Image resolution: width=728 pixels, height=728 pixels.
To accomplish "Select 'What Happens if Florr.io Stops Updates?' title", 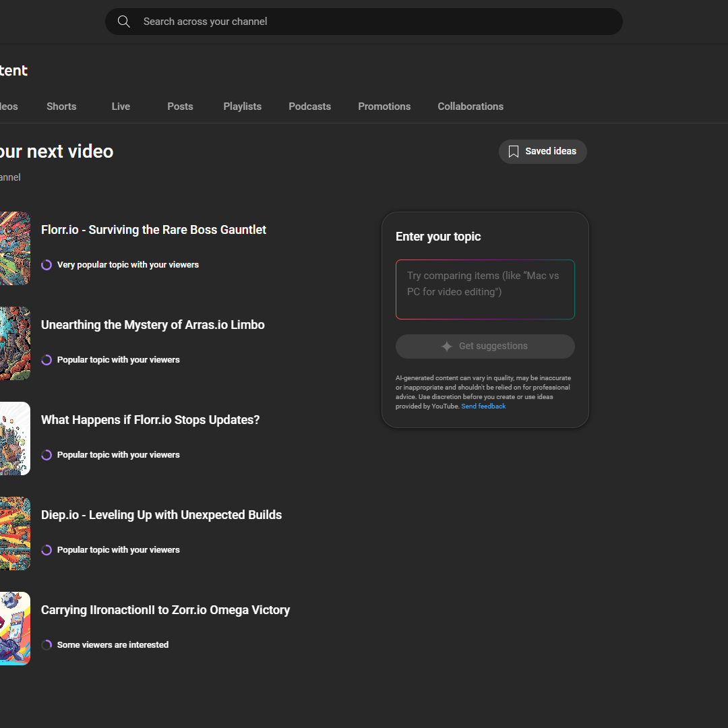I will pos(150,420).
